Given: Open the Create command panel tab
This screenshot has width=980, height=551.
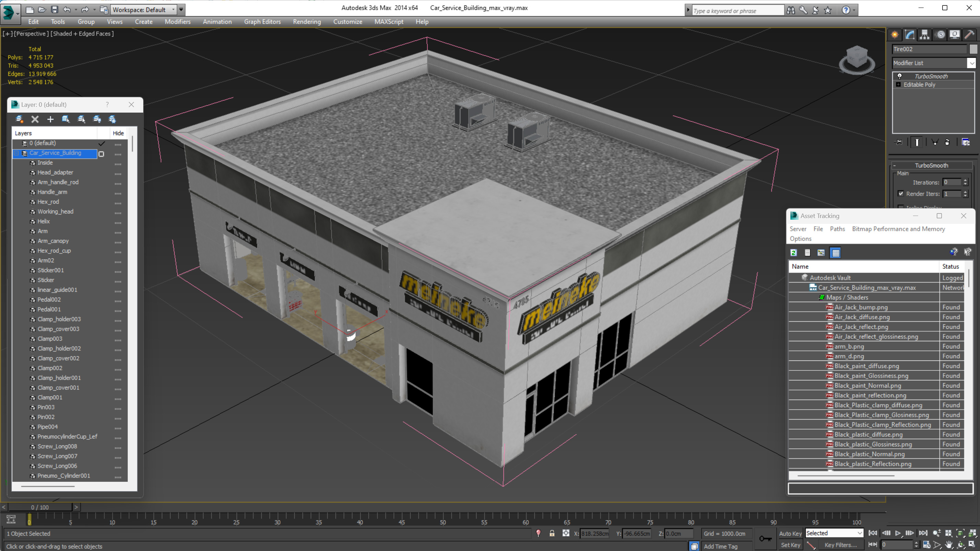Looking at the screenshot, I should coord(895,35).
